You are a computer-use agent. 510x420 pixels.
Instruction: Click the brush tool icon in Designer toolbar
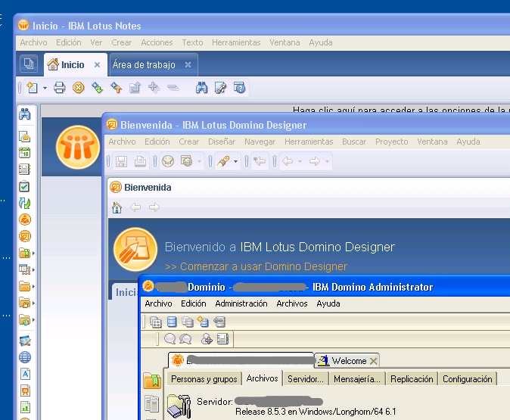(x=223, y=161)
